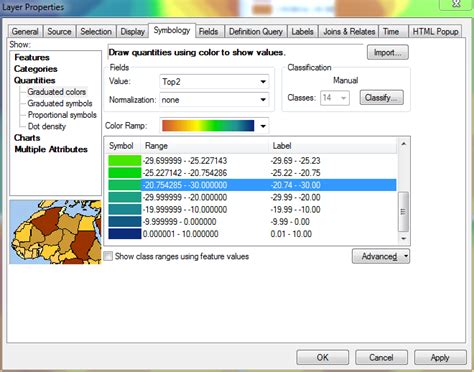Choose Proportional symbols renderer

[62, 115]
